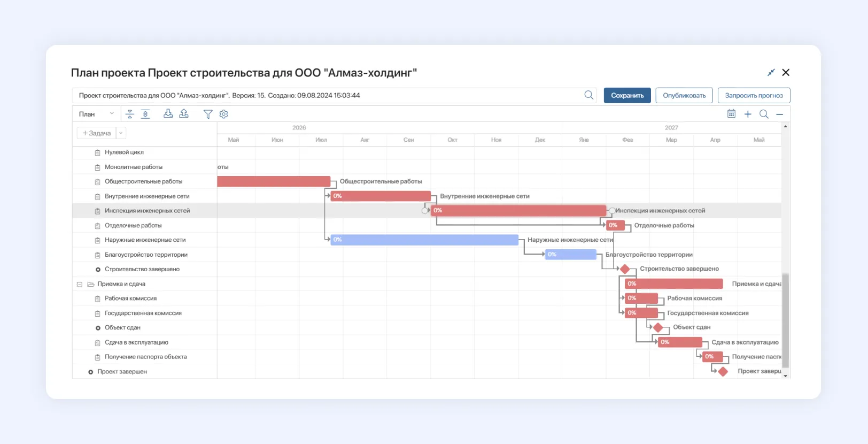
Task: Click the export plan upload icon
Action: pos(184,114)
